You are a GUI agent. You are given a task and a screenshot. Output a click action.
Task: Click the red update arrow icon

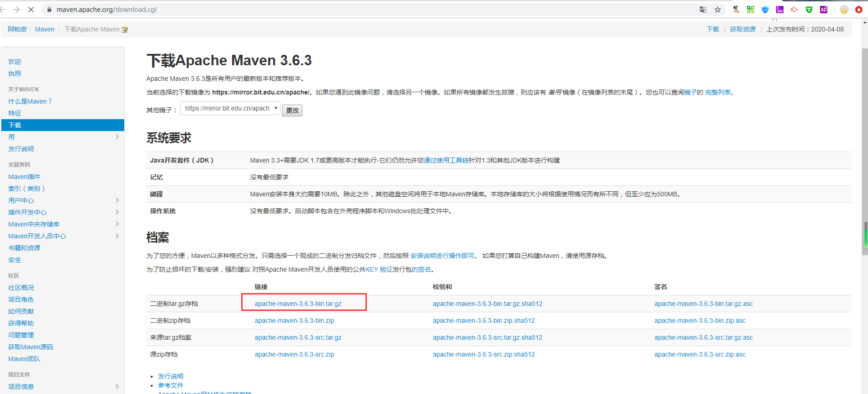pos(859,10)
